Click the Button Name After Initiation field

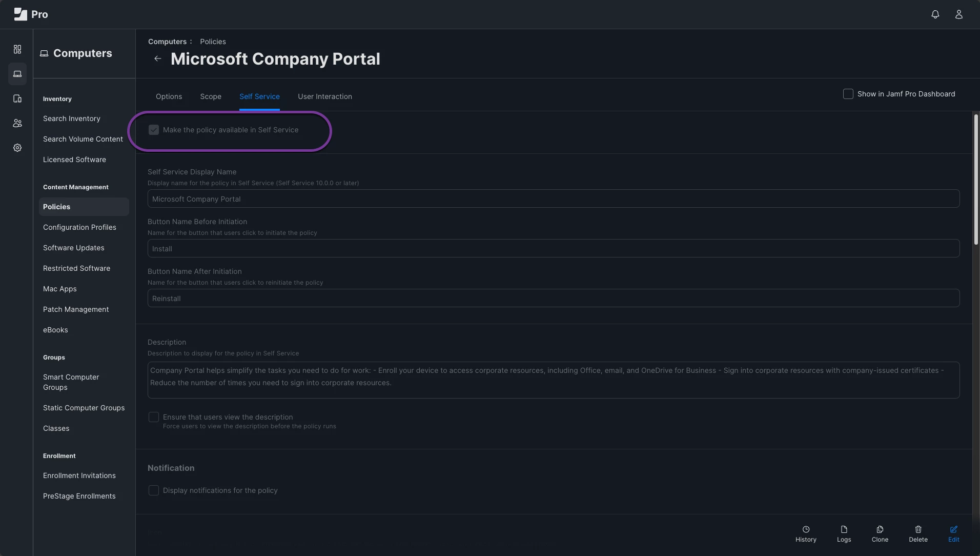pos(554,298)
